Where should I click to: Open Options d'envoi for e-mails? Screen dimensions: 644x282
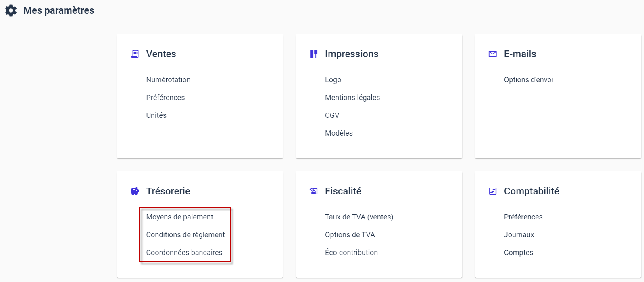[x=528, y=80]
